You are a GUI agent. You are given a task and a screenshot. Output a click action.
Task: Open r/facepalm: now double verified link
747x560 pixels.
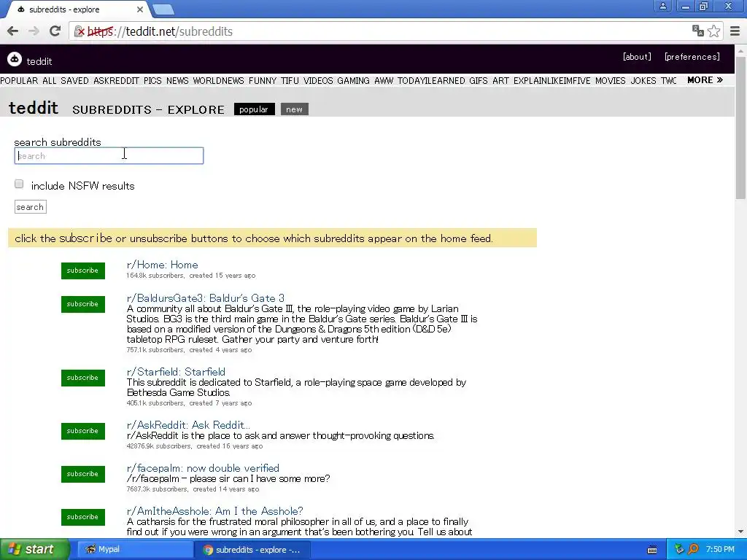tap(203, 468)
